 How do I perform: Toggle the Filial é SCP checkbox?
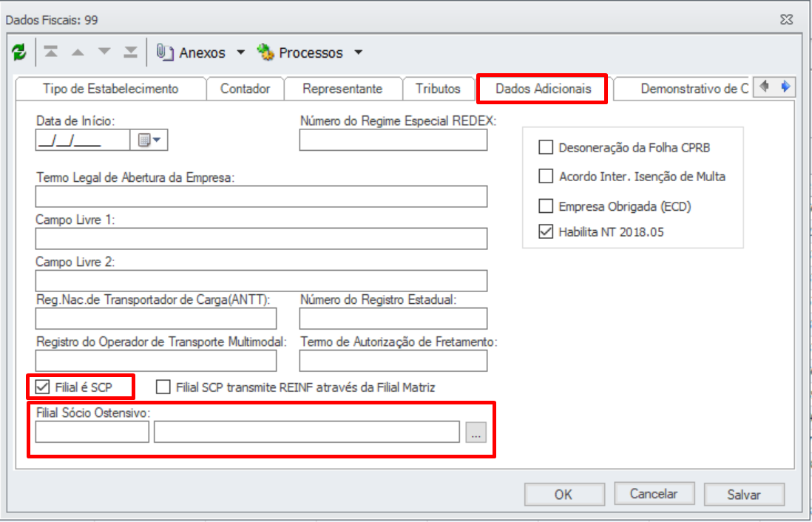point(42,387)
